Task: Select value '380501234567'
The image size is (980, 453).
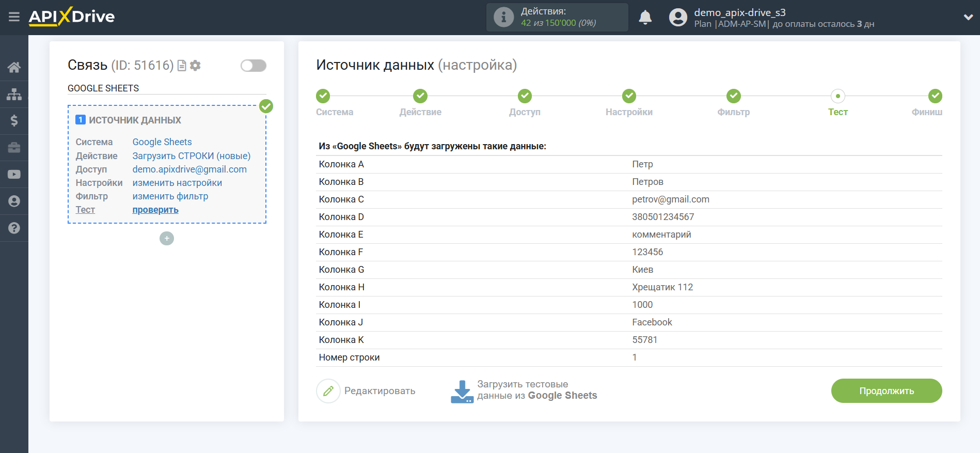Action: 663,217
